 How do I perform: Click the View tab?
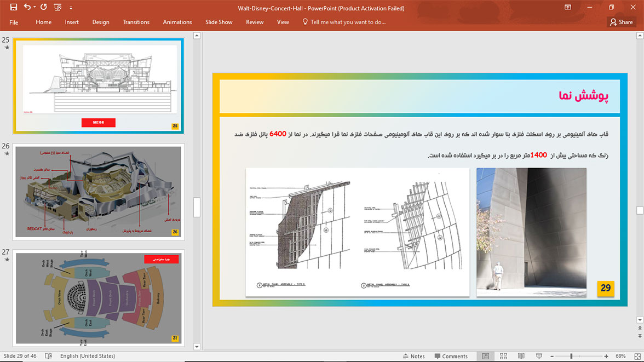coord(283,22)
